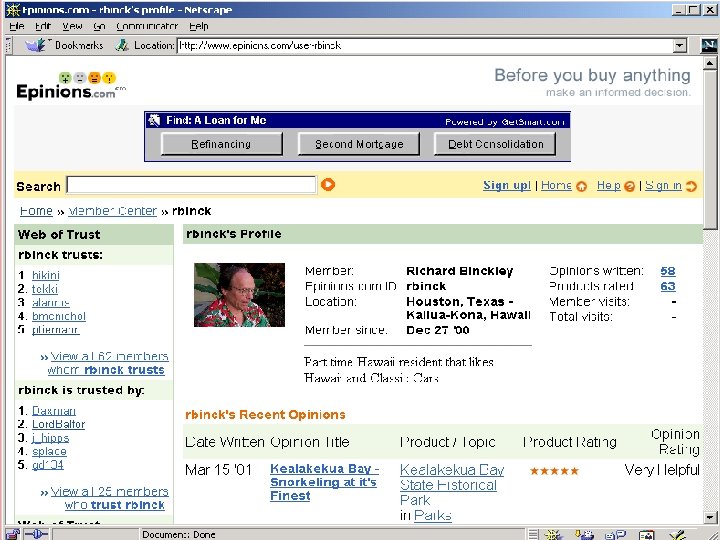This screenshot has height=540, width=720.
Task: Open the Edit menu
Action: pos(43,26)
